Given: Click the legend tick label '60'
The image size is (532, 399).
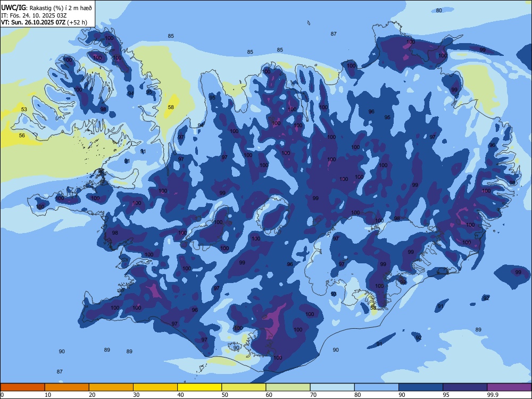Looking at the screenshot, I should click(x=269, y=395).
